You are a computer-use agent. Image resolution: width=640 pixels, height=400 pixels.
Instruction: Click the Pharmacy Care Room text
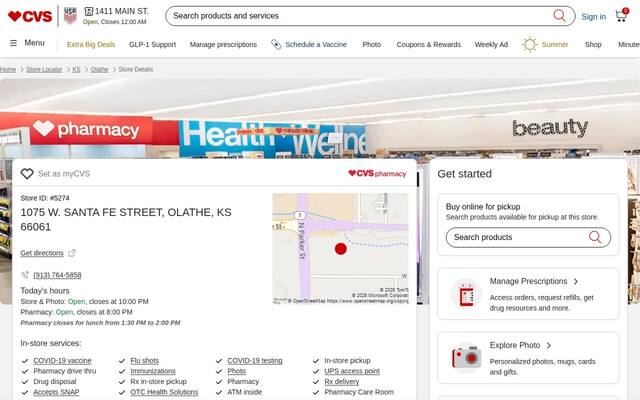point(359,392)
